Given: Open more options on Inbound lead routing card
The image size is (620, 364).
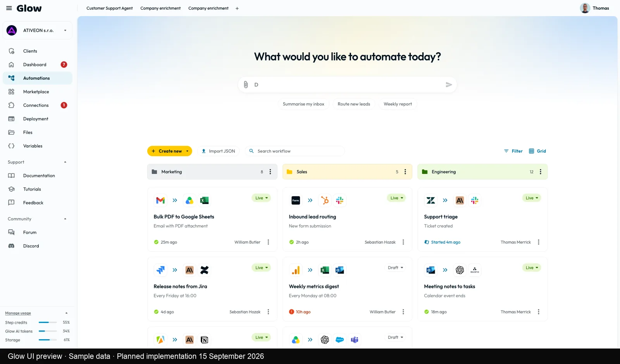Looking at the screenshot, I should click(403, 242).
